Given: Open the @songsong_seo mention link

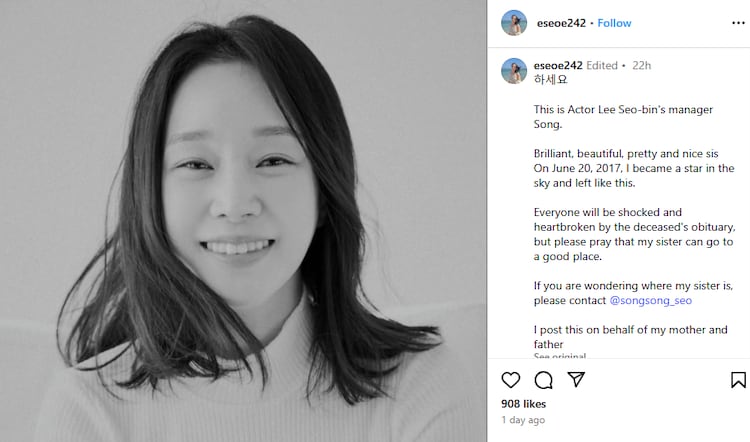Looking at the screenshot, I should pyautogui.click(x=651, y=300).
